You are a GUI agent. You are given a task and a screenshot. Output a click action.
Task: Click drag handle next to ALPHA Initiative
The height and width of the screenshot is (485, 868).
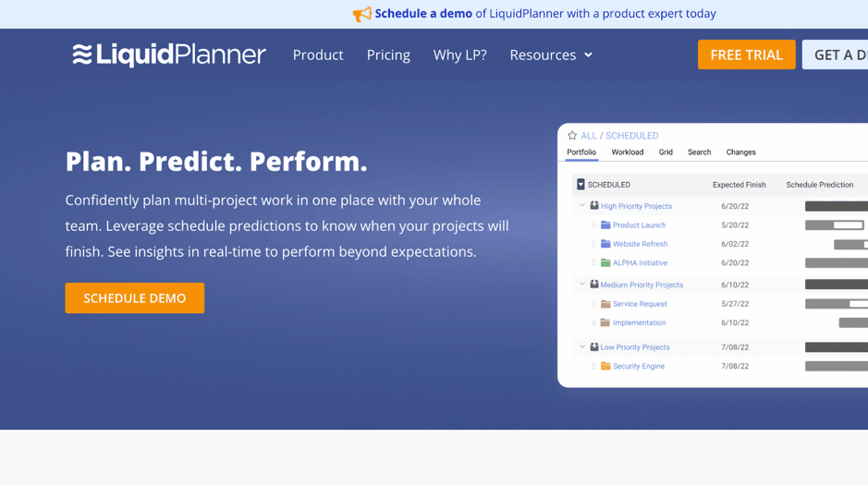(x=594, y=262)
